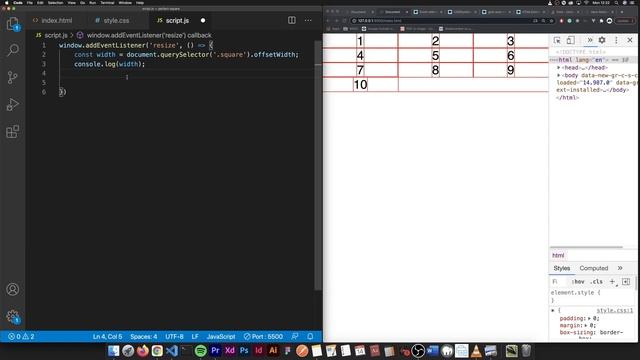Show more DevTools tabs
Screen dimensions: 640x360
coord(590,40)
